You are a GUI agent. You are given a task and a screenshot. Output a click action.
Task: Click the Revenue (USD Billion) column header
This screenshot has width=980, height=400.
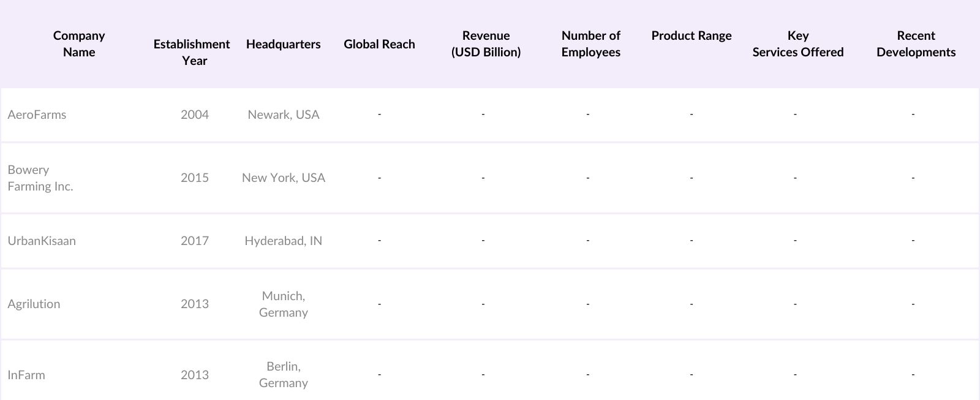(x=486, y=43)
